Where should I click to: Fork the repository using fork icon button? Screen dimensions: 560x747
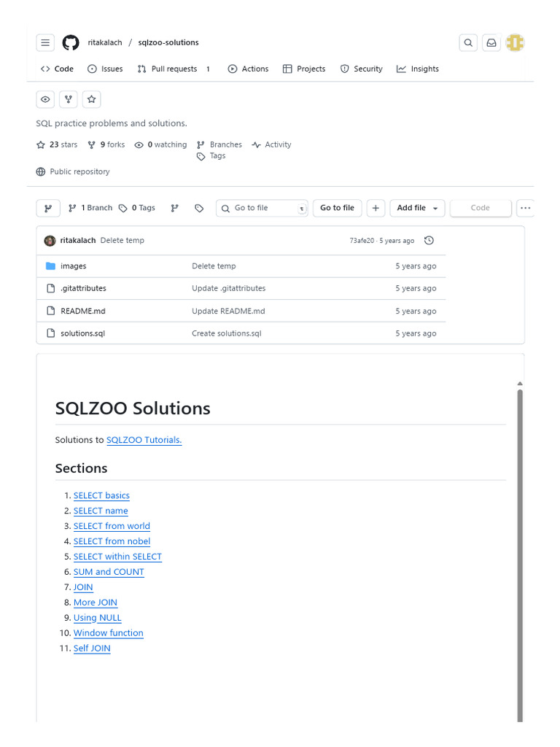pyautogui.click(x=69, y=99)
